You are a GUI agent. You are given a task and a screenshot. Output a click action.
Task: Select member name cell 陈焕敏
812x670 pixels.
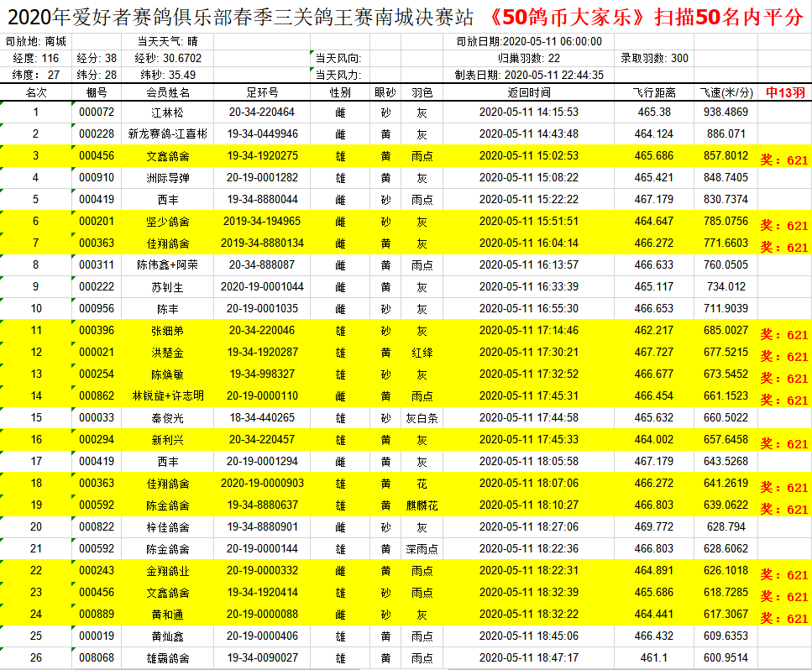coord(168,374)
